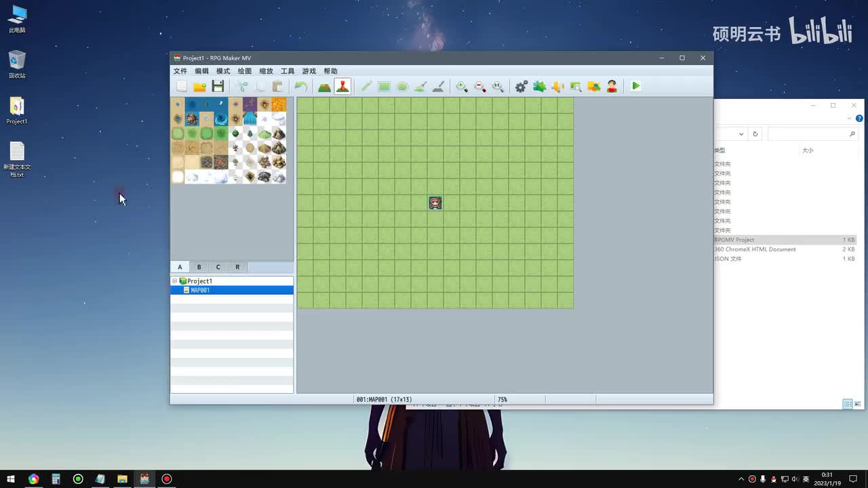This screenshot has width=868, height=488.
Task: Open the Resource Manager icon
Action: 594,86
